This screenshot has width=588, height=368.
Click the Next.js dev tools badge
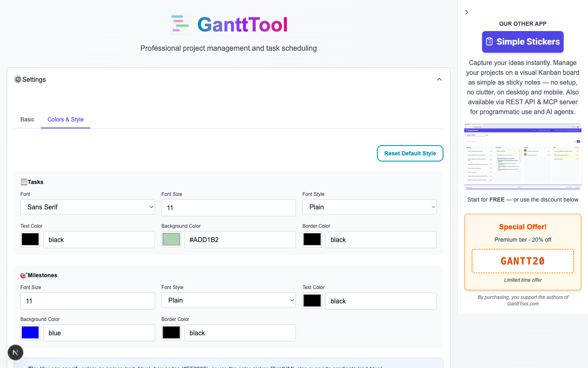[x=16, y=352]
